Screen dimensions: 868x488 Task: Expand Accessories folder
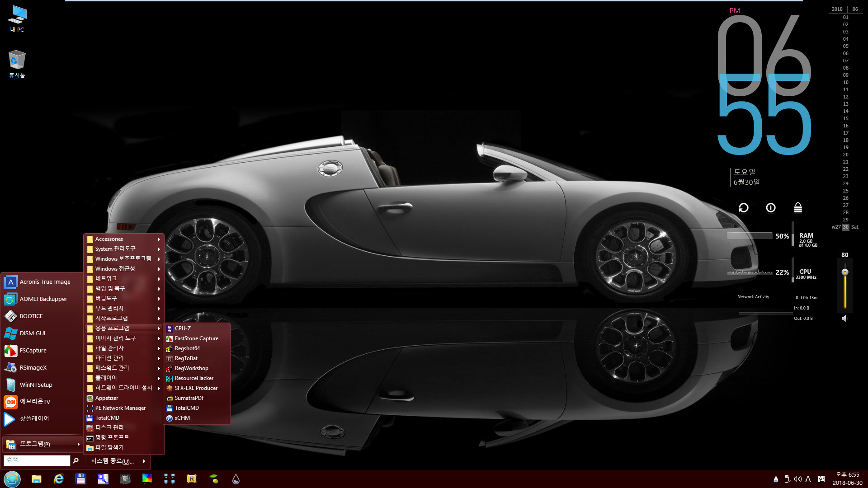pyautogui.click(x=124, y=239)
